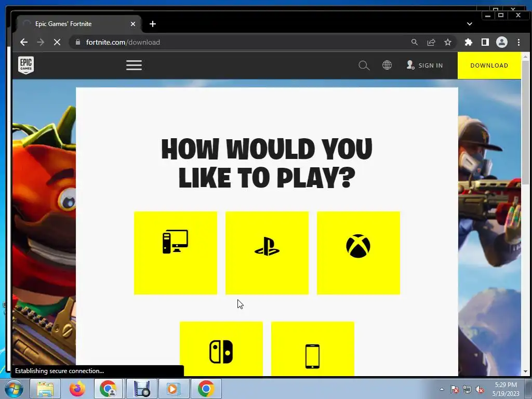Click the muted volume tray icon
This screenshot has height=399, width=532.
(480, 390)
